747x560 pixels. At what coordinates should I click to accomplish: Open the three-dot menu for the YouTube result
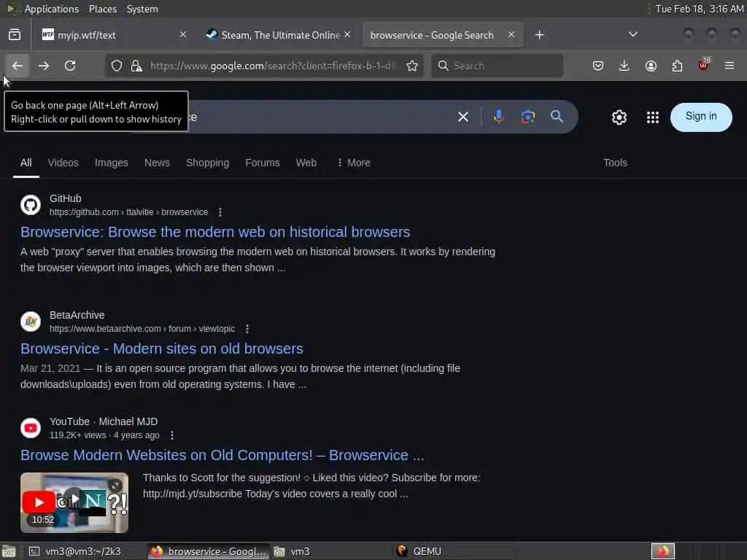pyautogui.click(x=172, y=435)
